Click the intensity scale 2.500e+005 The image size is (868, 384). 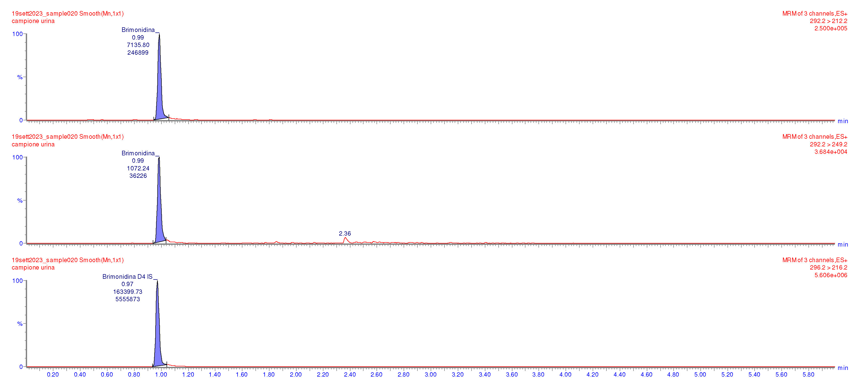click(831, 28)
